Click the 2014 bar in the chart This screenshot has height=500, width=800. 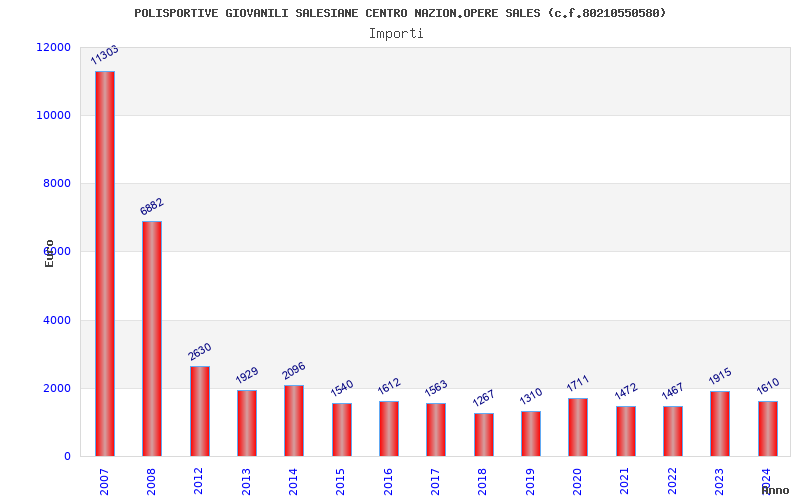click(294, 420)
